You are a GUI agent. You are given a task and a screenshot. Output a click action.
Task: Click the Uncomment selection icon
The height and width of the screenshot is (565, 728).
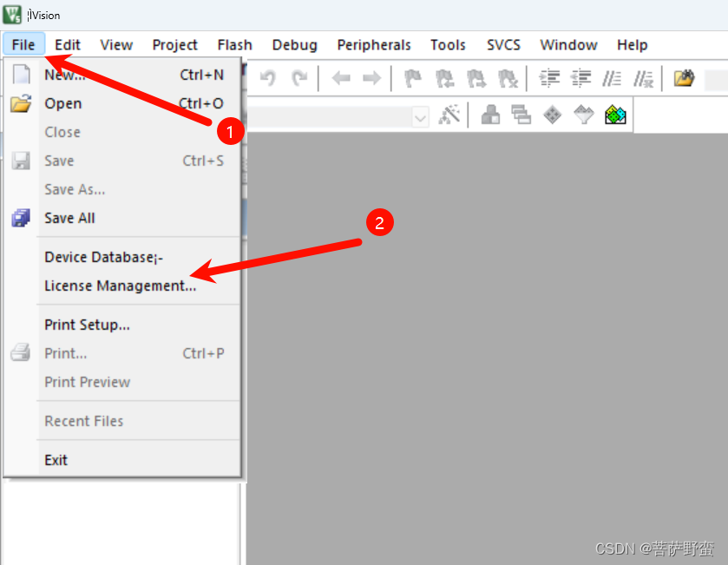click(x=644, y=78)
